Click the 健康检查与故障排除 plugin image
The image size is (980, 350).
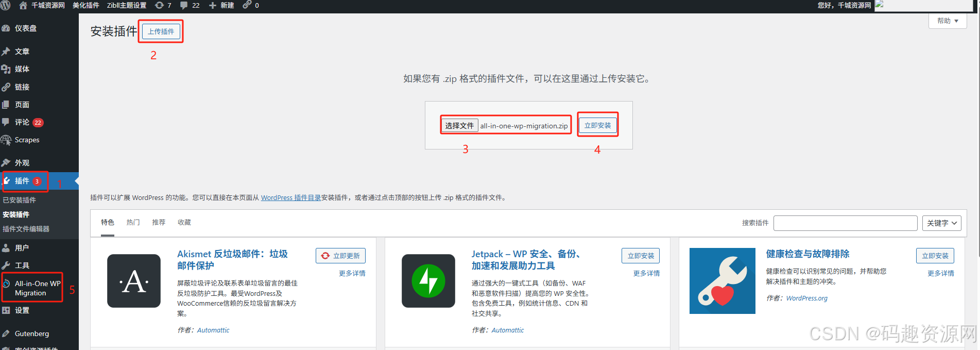[x=723, y=281]
